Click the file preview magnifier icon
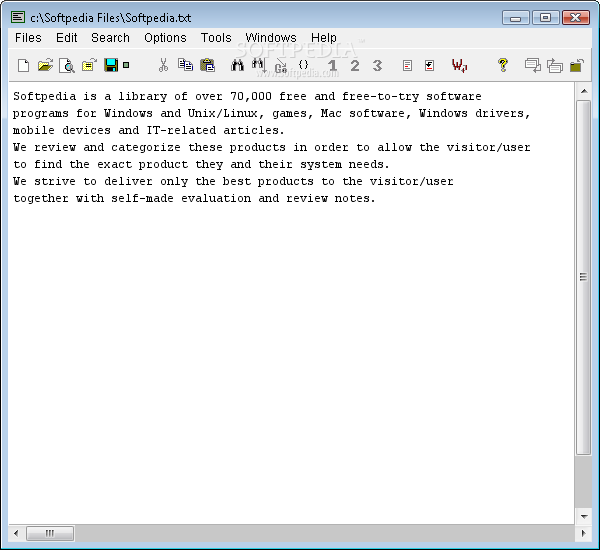 [x=67, y=66]
